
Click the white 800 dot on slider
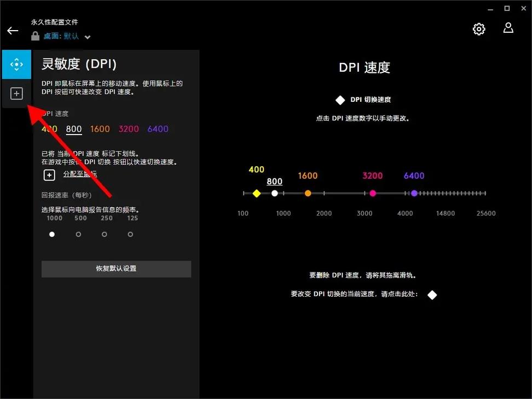274,193
